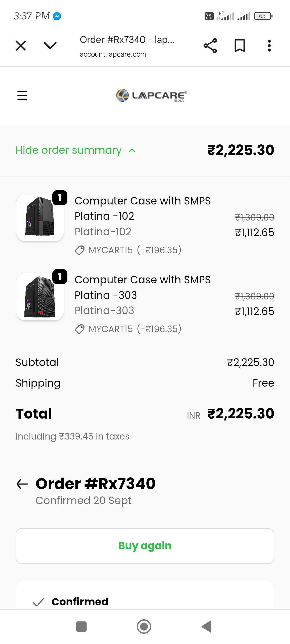Image resolution: width=290 pixels, height=644 pixels.
Task: Collapse the order summary section
Action: 69,150
